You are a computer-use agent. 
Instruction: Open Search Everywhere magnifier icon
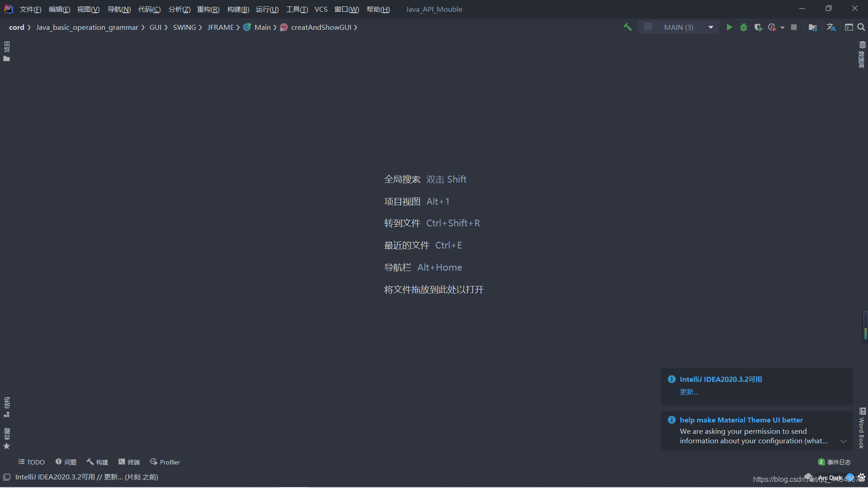click(x=861, y=27)
